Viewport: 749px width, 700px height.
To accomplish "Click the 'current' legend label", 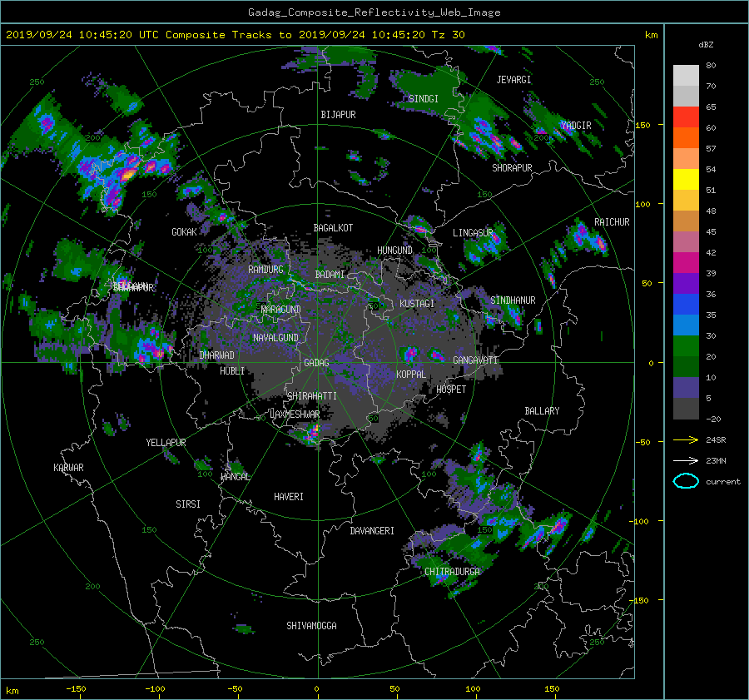I will pos(723,482).
